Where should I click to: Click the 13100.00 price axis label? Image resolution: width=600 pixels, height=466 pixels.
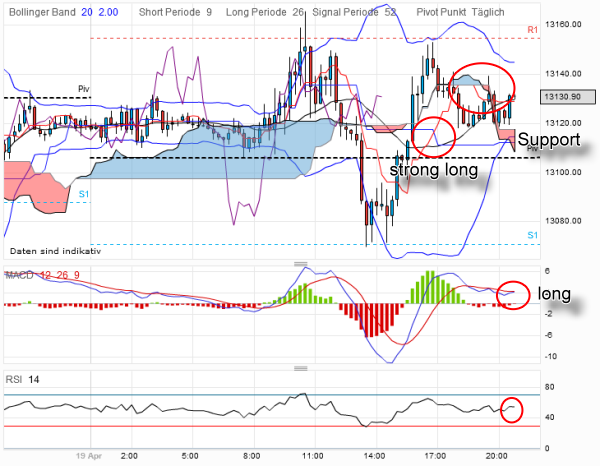pos(563,172)
